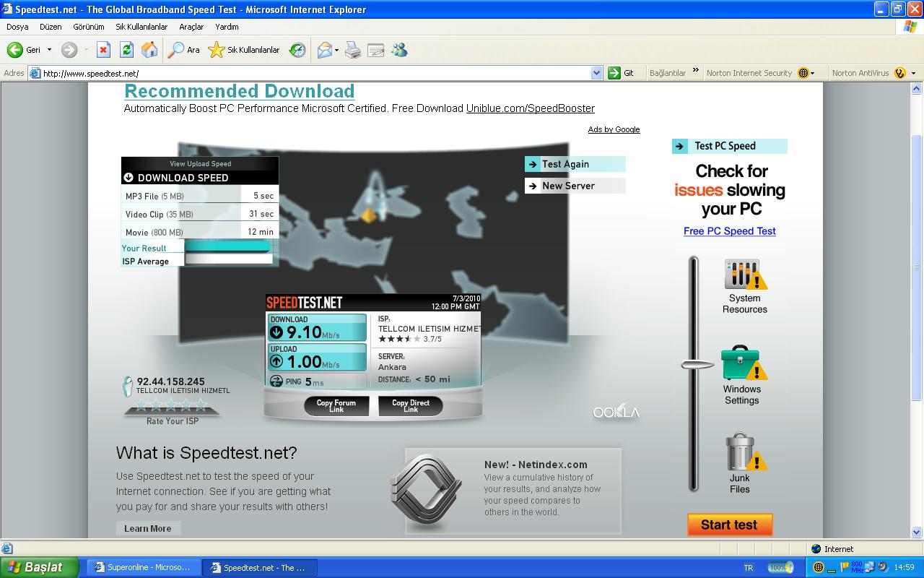Viewport: 924px width, 578px height.
Task: Open the Araçlar menu
Action: click(191, 27)
